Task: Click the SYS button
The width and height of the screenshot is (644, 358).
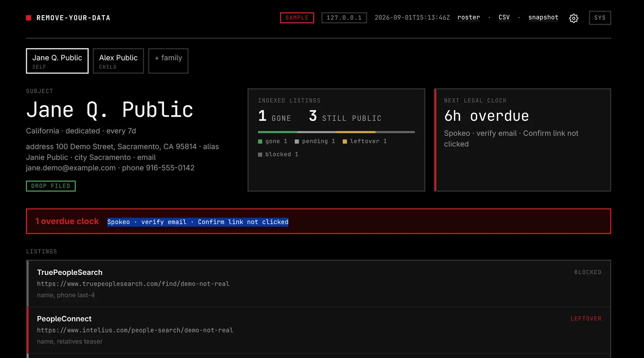Action: point(600,18)
